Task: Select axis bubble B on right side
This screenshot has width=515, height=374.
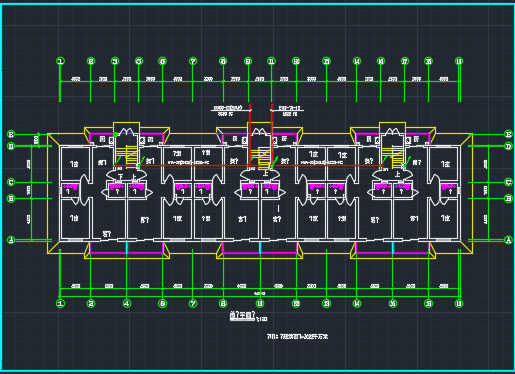Action: tap(508, 198)
